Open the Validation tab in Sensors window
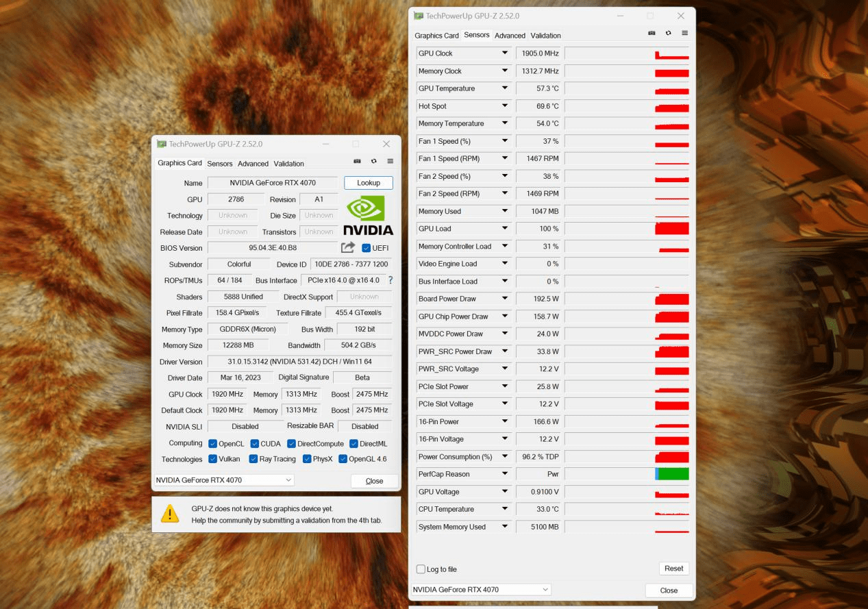 pyautogui.click(x=545, y=36)
